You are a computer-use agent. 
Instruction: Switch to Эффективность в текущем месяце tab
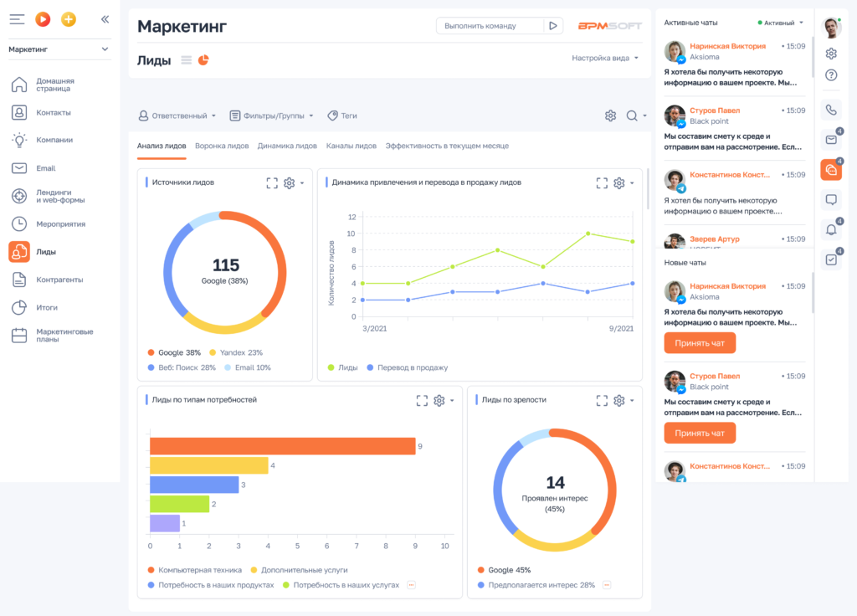point(447,146)
